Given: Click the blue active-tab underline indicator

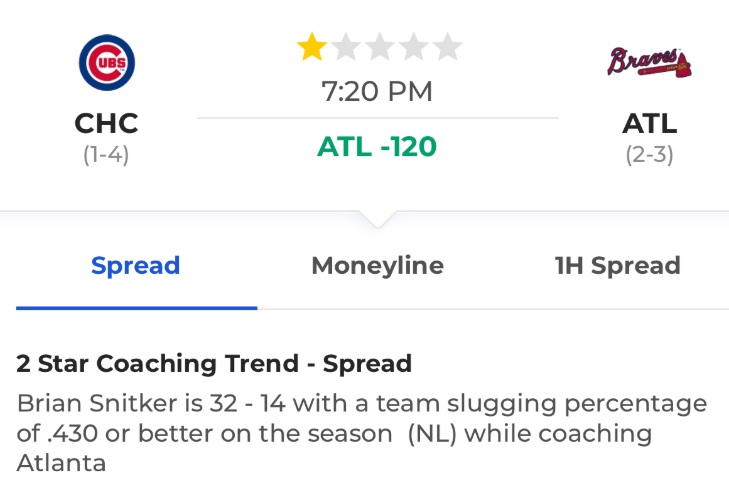Looking at the screenshot, I should (137, 308).
